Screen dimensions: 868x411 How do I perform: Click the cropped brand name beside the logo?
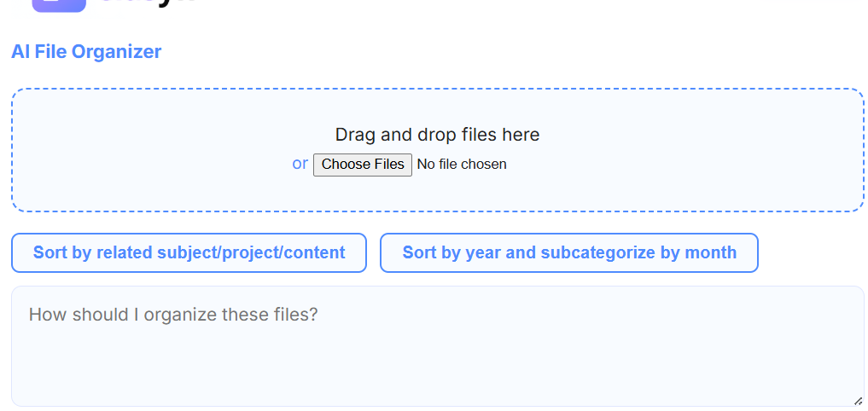(148, 3)
